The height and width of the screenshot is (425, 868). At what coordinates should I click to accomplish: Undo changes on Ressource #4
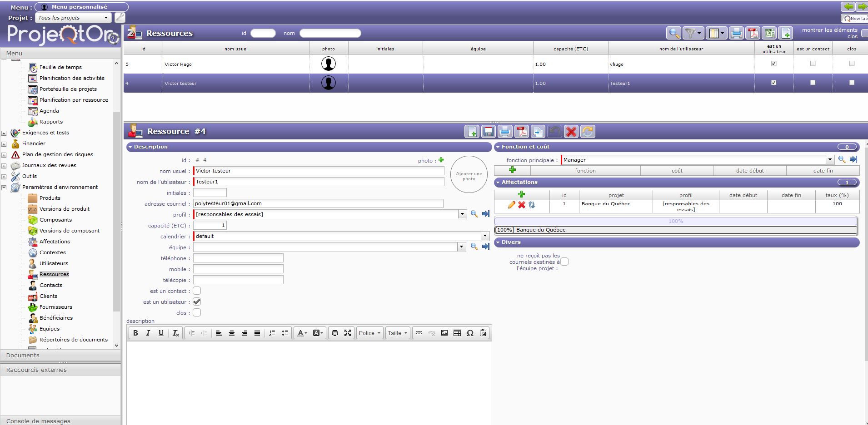click(x=554, y=132)
